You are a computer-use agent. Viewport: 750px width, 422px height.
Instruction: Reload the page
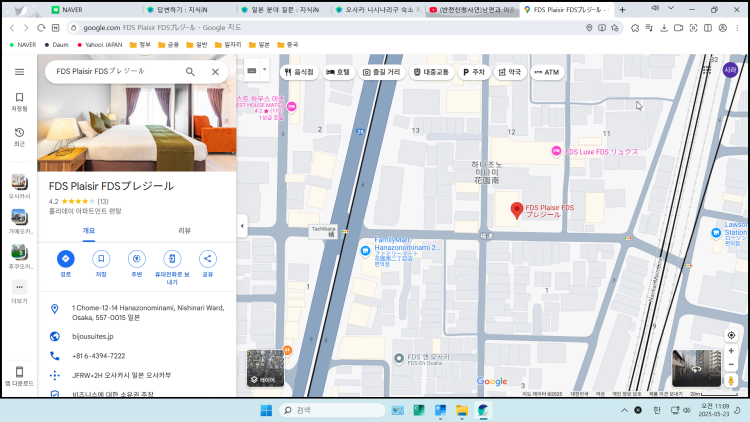pos(41,28)
